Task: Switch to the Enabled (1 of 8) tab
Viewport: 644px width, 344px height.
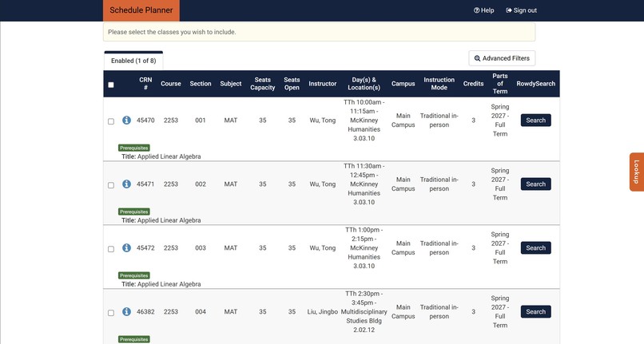Action: 133,61
